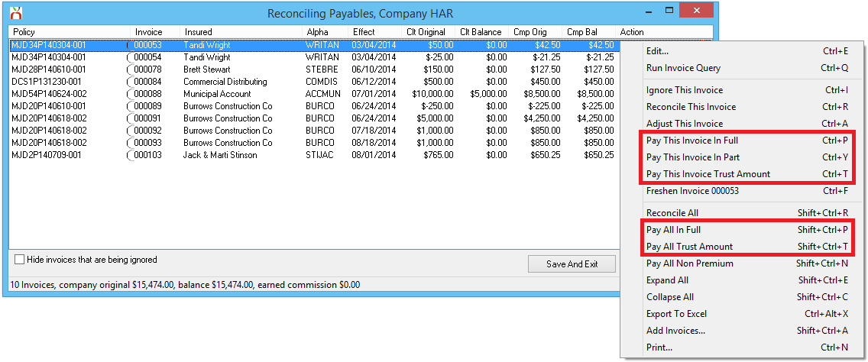Image resolution: width=868 pixels, height=362 pixels.
Task: Click $765.00 client original cell
Action: point(439,155)
